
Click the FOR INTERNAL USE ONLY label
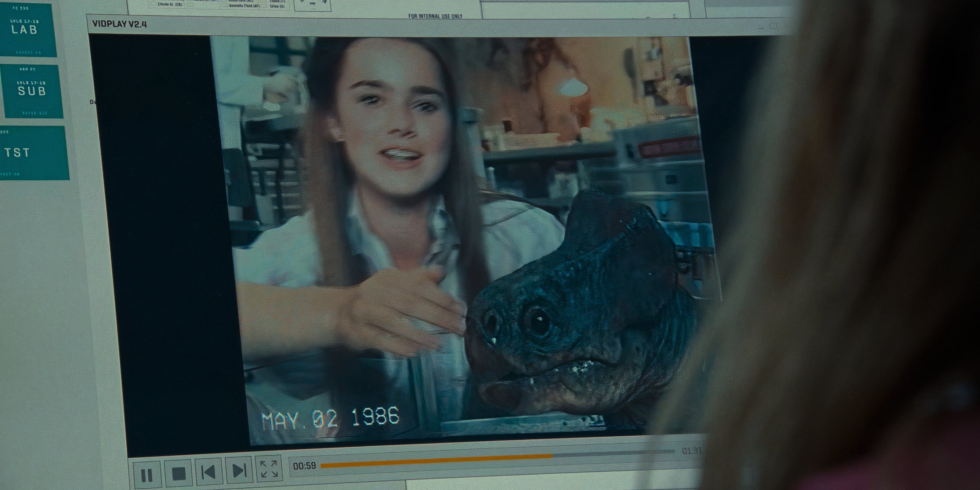pyautogui.click(x=435, y=16)
